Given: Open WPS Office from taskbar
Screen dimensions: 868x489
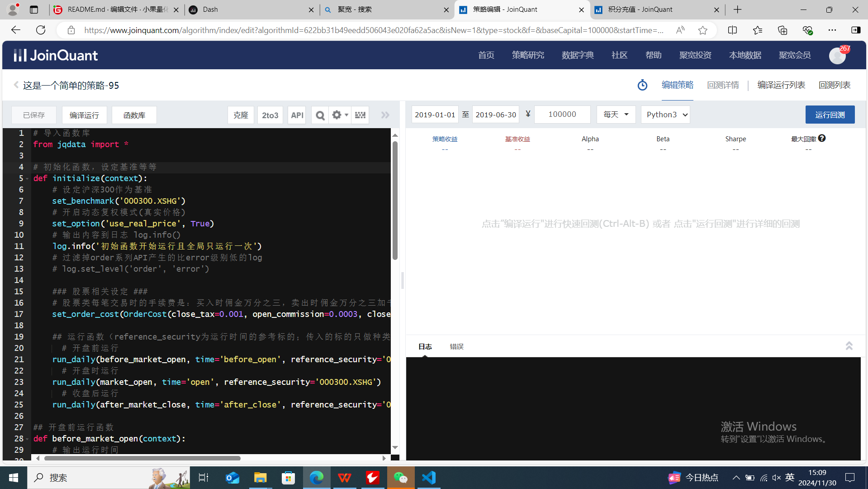Looking at the screenshot, I should [x=345, y=478].
